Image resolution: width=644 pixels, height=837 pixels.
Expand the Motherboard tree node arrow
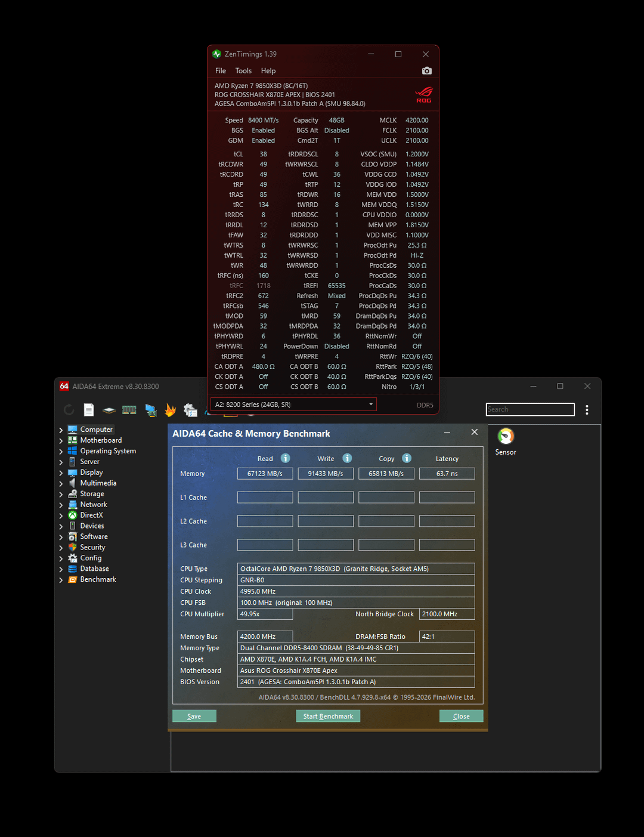pyautogui.click(x=61, y=440)
